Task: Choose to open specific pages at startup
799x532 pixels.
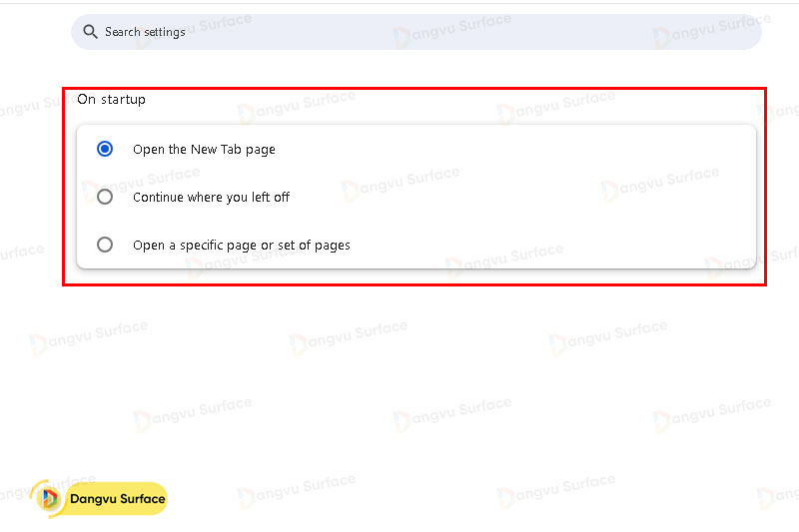Action: pos(105,245)
